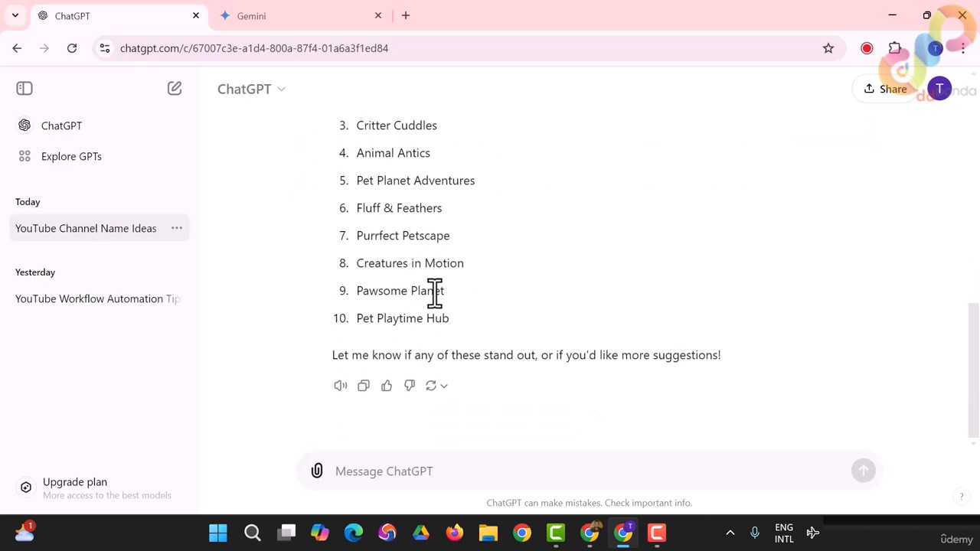Open Copilot from the taskbar
The image size is (980, 551).
point(320,533)
